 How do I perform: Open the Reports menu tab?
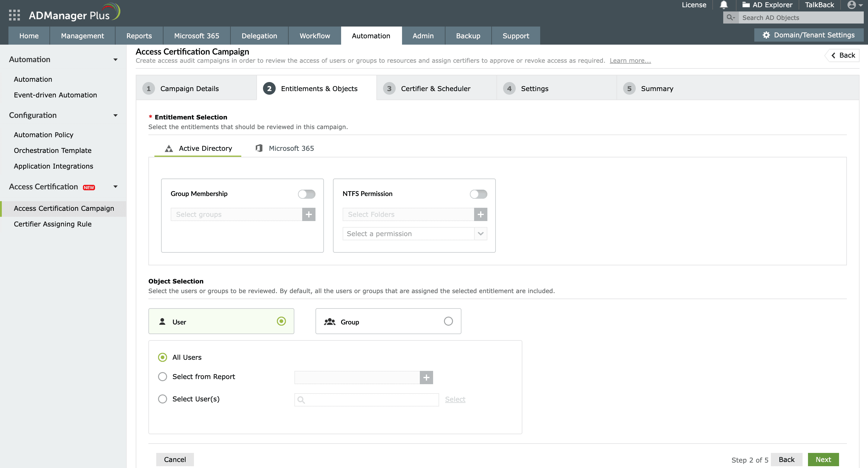[x=139, y=36]
